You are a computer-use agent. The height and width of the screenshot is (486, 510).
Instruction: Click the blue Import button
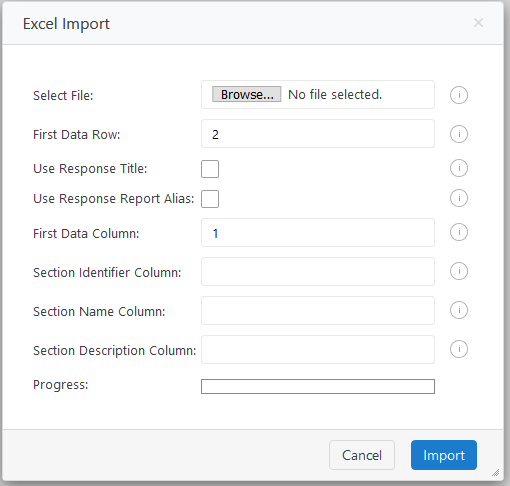(444, 455)
